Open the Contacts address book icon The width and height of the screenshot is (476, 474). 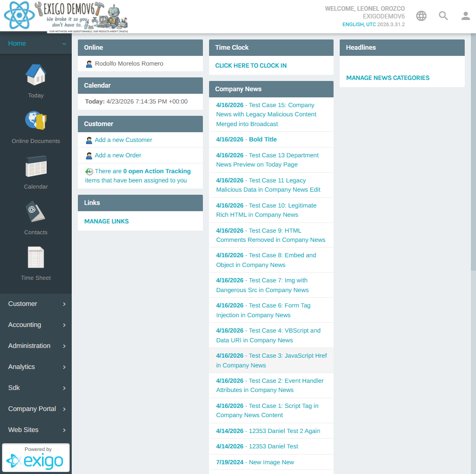pyautogui.click(x=36, y=212)
